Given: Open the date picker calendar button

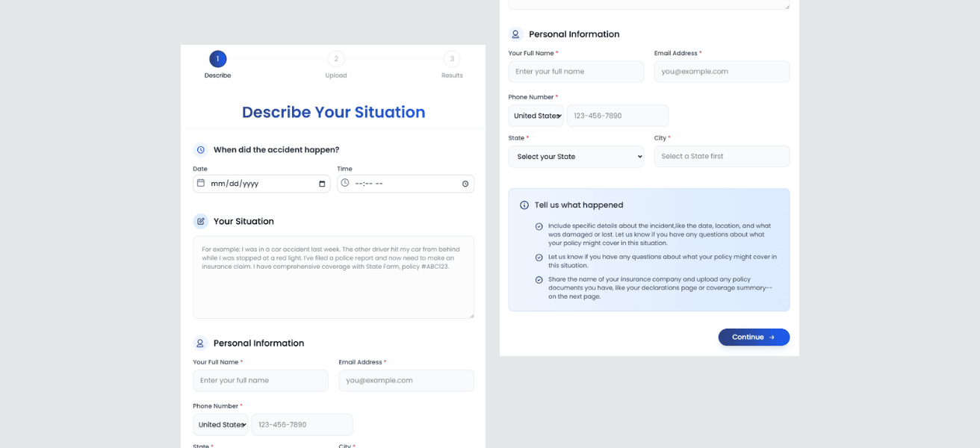Looking at the screenshot, I should (x=322, y=184).
